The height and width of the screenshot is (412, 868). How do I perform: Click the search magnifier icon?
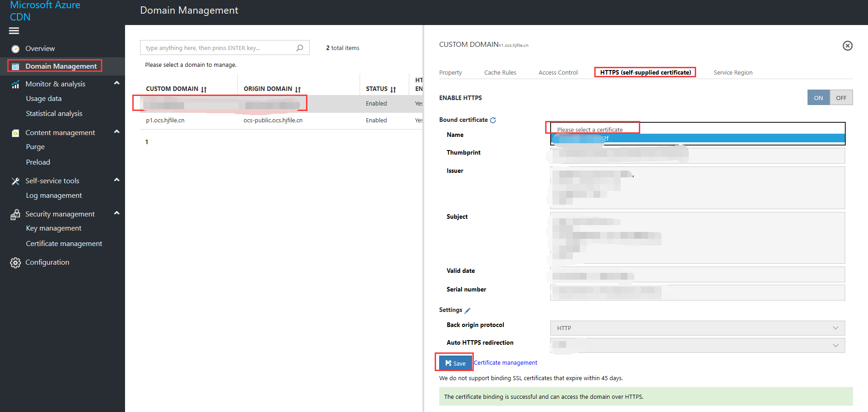pyautogui.click(x=300, y=48)
